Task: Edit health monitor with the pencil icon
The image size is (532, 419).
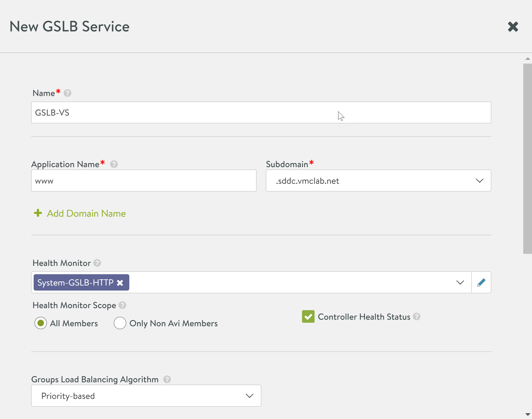Action: coord(481,283)
